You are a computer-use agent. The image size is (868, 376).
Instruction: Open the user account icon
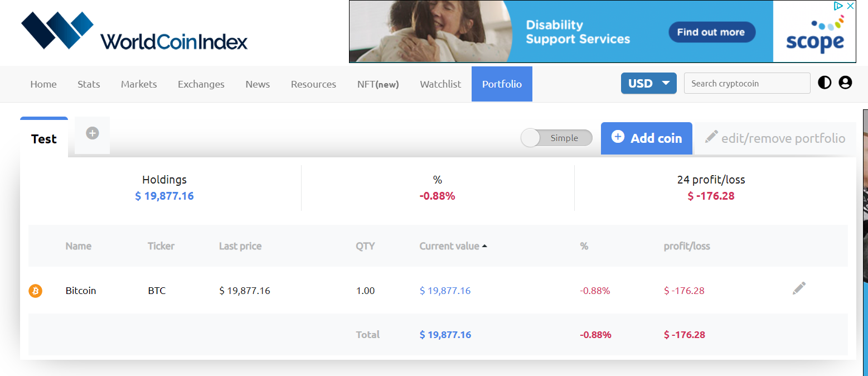(845, 83)
